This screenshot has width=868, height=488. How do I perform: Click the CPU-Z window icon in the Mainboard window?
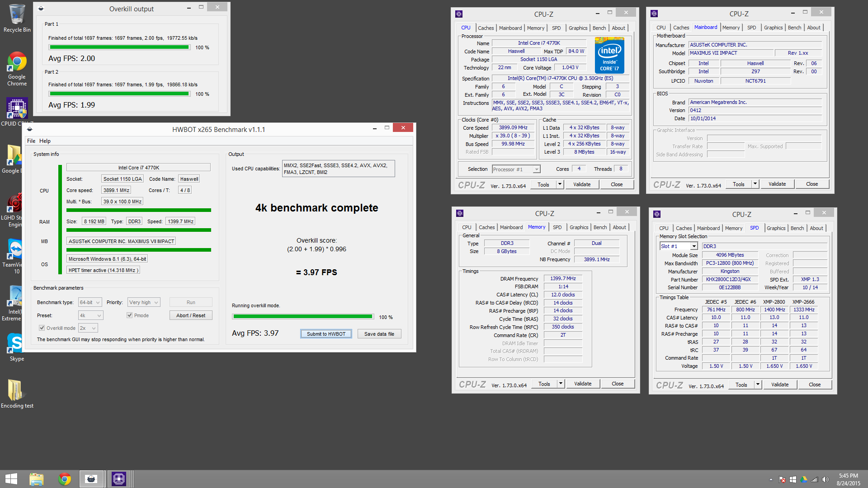[654, 14]
